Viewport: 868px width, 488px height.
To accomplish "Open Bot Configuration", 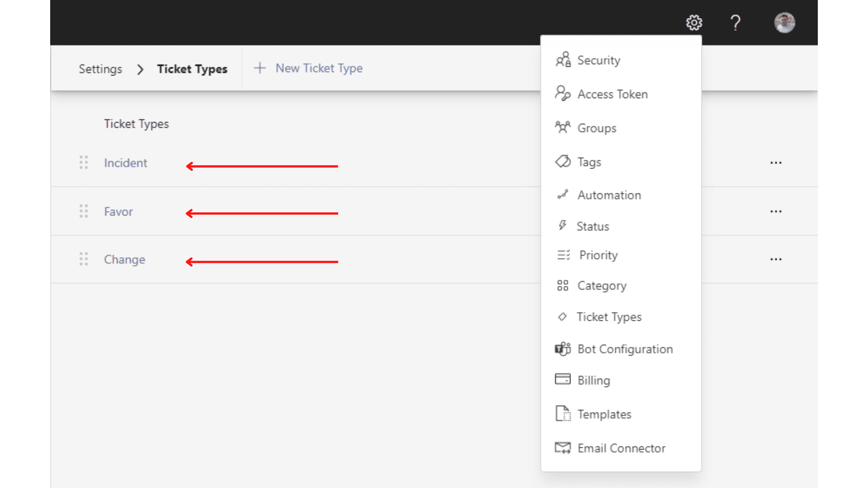I will click(624, 349).
